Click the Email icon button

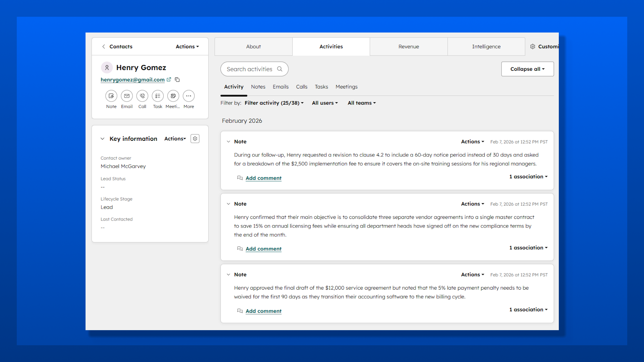(127, 96)
